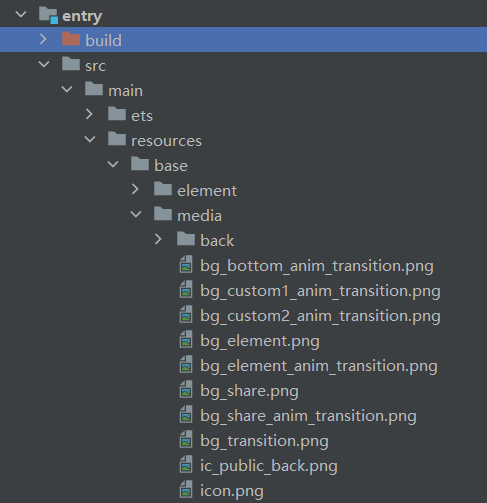Select file bg_custom2_anim_transition.png
Screen dimensions: 487x503
pos(320,316)
